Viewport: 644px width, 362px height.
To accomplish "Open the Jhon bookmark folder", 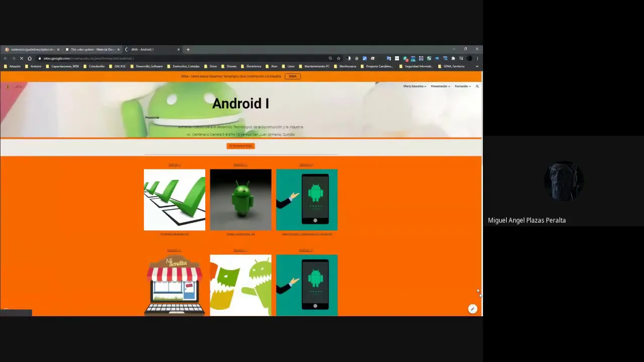I will pos(272,66).
